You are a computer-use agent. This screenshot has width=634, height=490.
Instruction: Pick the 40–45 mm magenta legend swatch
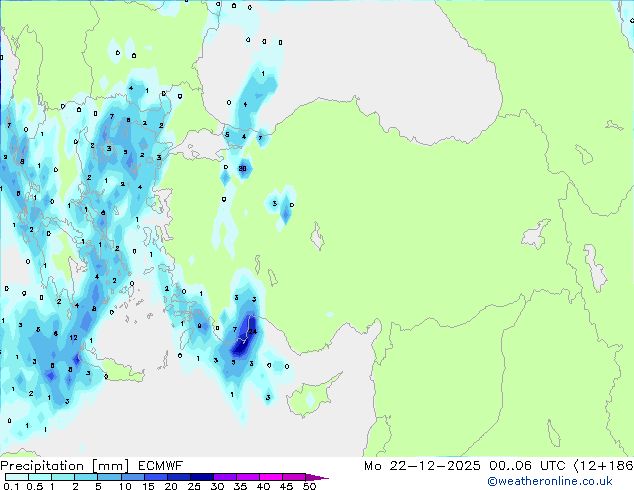271,477
